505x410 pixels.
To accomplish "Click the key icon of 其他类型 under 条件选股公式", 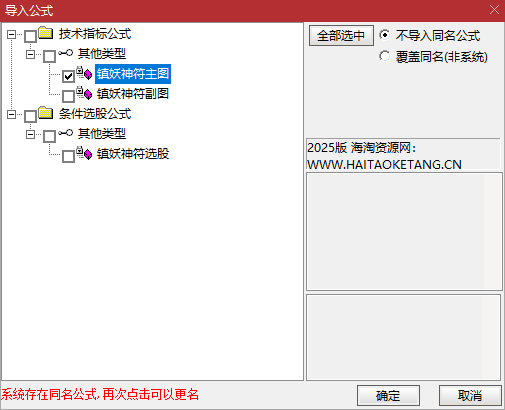I will (x=65, y=133).
